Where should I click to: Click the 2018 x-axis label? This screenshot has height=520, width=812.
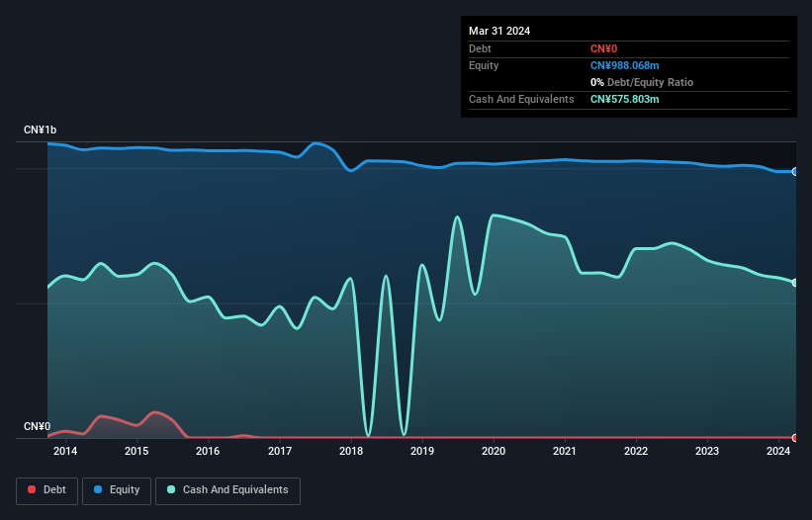[x=351, y=451]
